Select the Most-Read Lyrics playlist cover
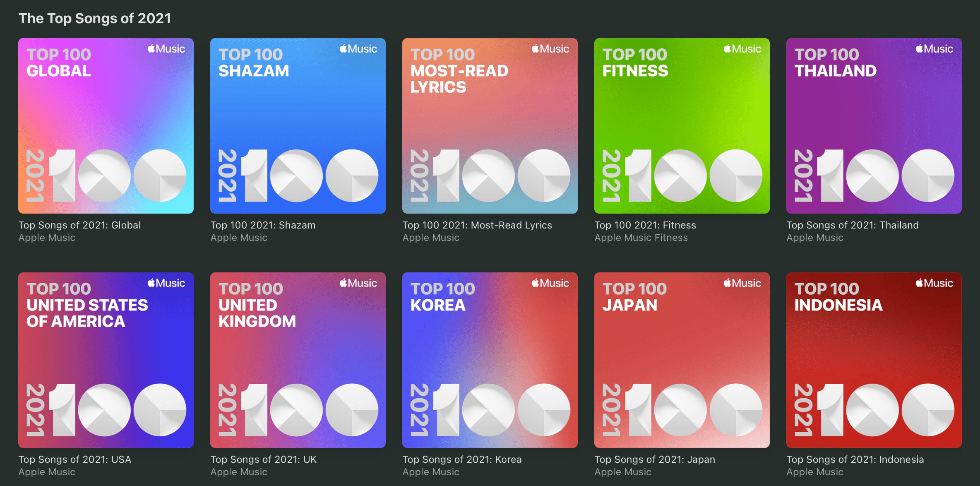 point(490,126)
